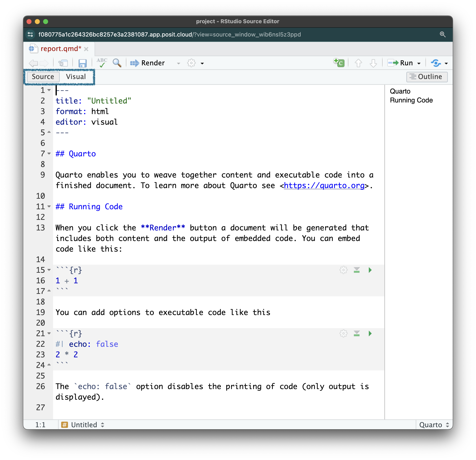This screenshot has height=460, width=476.
Task: Expand the arrow next to the settings gear
Action: (x=202, y=63)
